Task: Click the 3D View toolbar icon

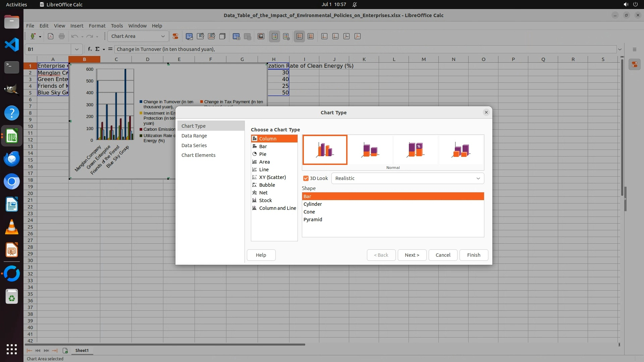Action: (222, 36)
